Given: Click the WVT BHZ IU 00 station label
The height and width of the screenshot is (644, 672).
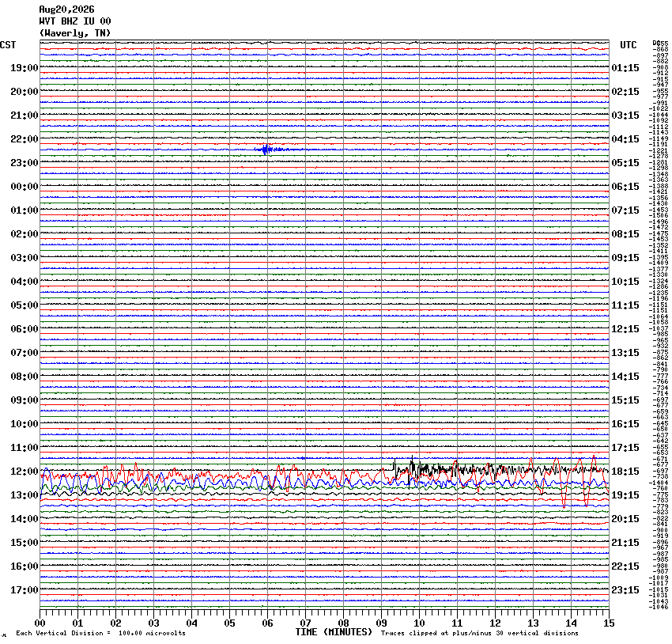Looking at the screenshot, I should pos(75,21).
